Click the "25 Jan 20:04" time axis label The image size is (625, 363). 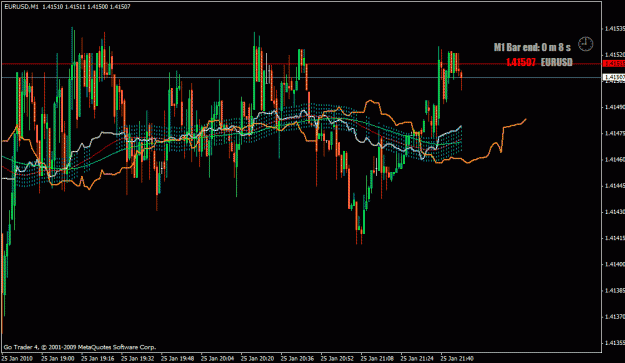point(217,358)
